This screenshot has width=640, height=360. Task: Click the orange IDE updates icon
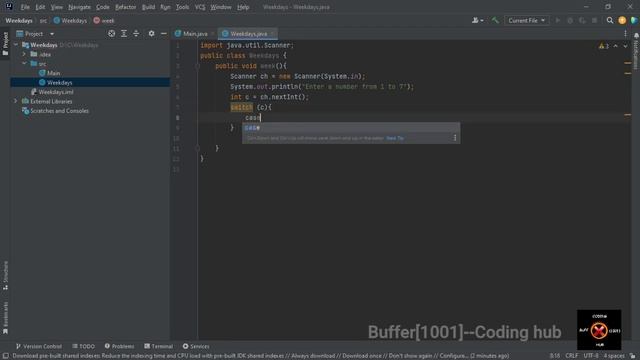(622, 20)
